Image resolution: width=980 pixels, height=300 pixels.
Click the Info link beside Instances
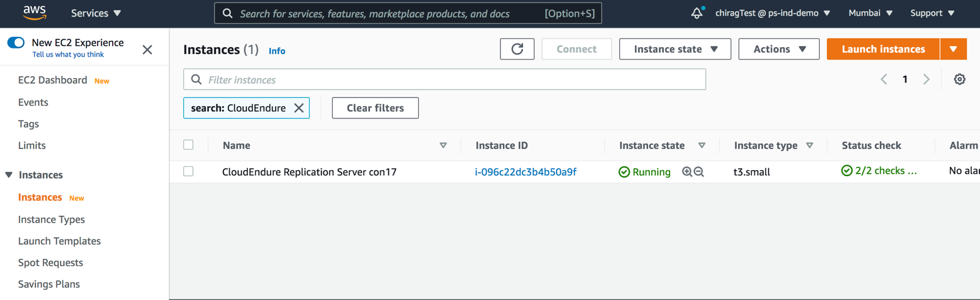coord(277,51)
